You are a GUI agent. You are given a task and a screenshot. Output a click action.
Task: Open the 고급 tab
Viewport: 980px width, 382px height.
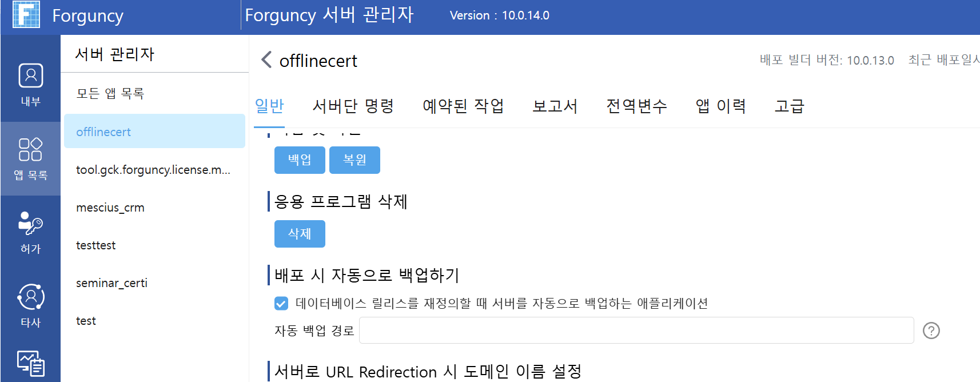(789, 106)
